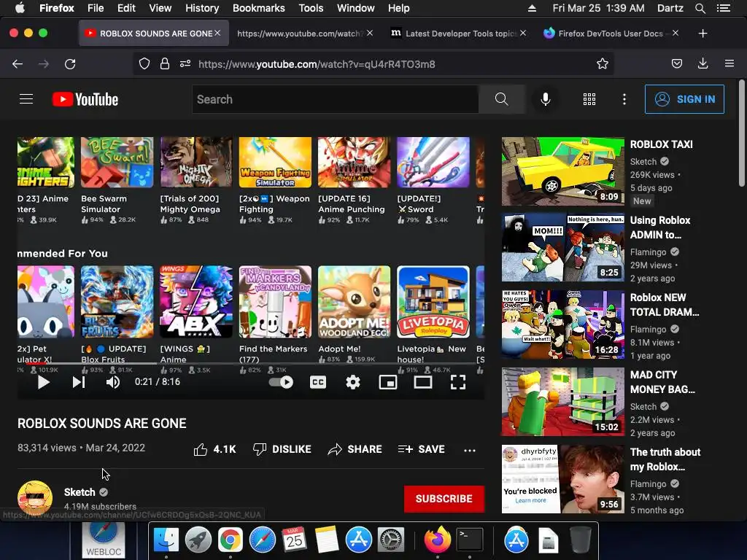The height and width of the screenshot is (560, 747).
Task: Click the SAVE to playlist button
Action: (421, 449)
